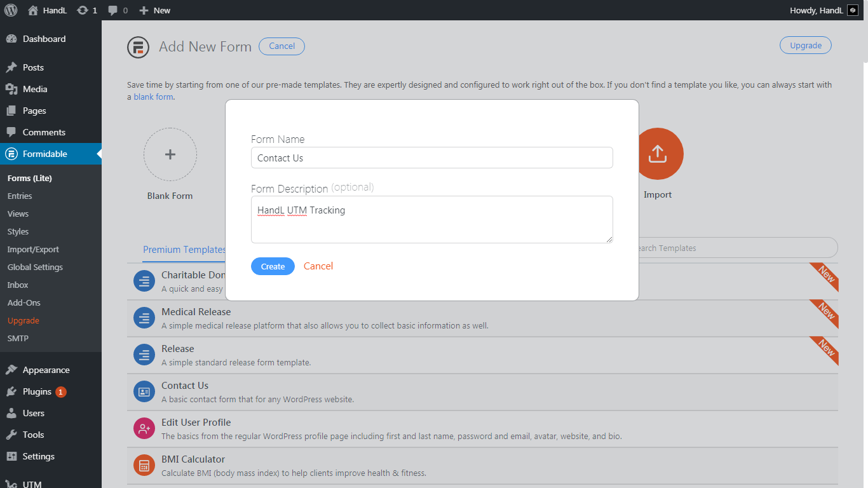Open Global Settings in Formidable submenu
The width and height of the screenshot is (868, 488).
35,268
